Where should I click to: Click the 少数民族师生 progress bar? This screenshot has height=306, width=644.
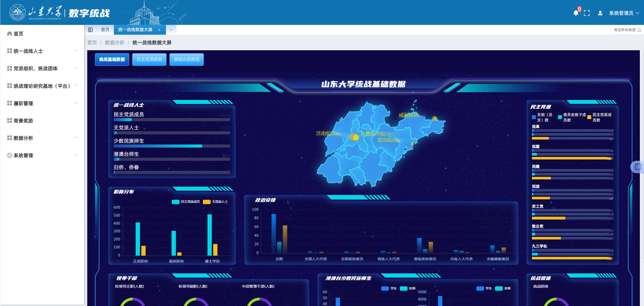pyautogui.click(x=172, y=146)
